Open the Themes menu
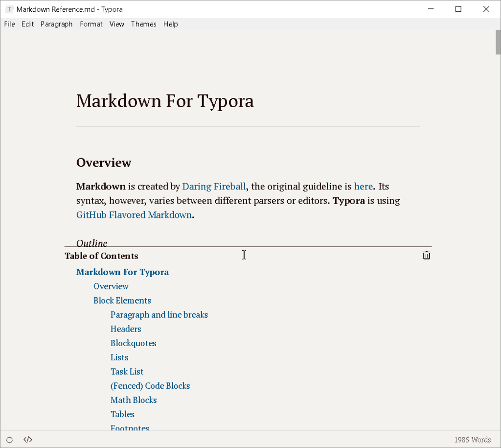The height and width of the screenshot is (448, 501). [143, 24]
